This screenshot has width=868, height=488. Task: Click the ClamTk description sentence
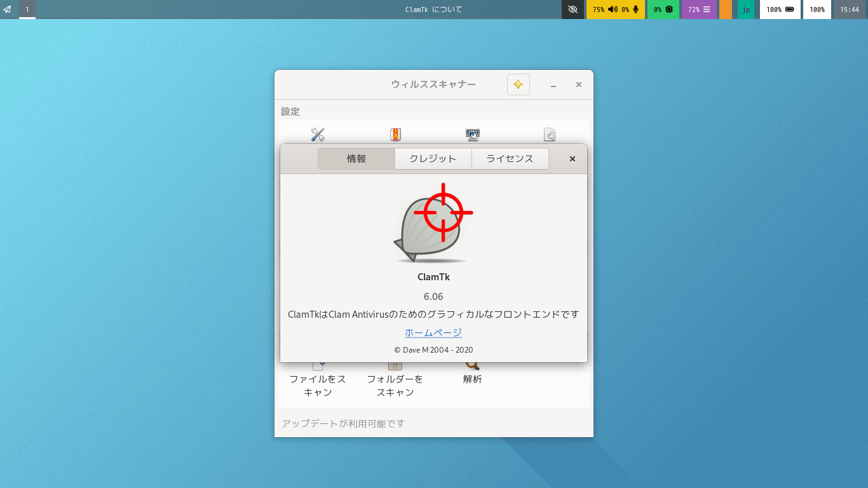pos(433,314)
